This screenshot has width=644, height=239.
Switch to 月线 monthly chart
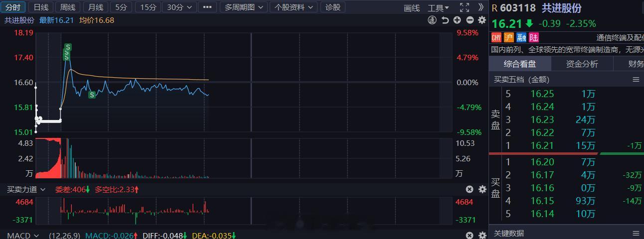click(95, 7)
